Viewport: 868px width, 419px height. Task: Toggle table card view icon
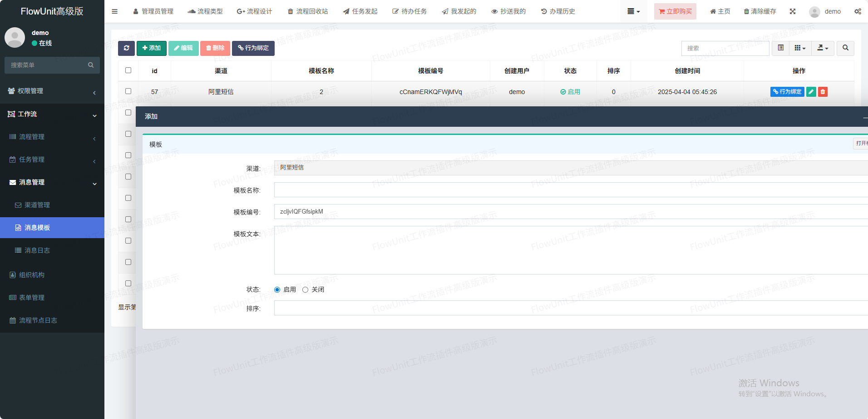[x=780, y=48]
